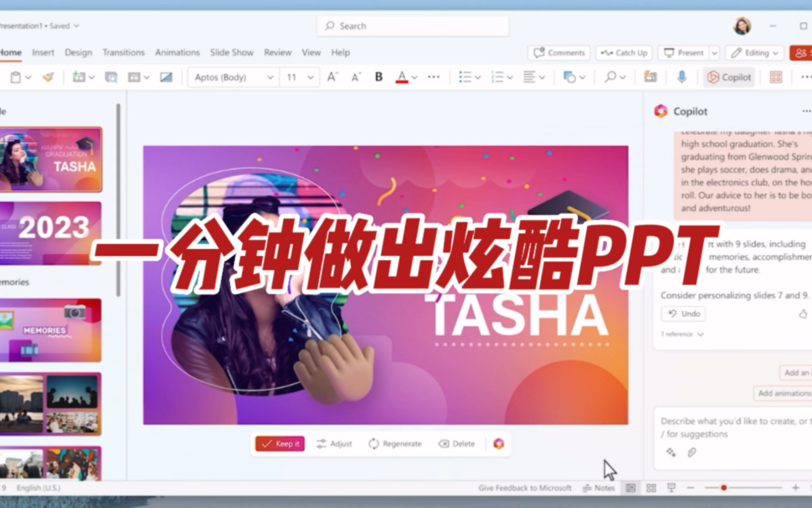Switch to Normal view icon
The image size is (812, 508).
pos(631,487)
